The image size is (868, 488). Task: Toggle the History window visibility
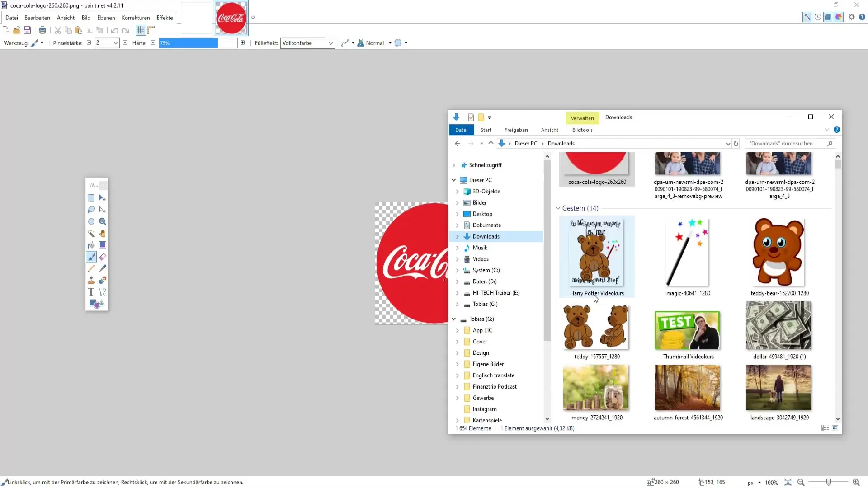click(x=818, y=17)
